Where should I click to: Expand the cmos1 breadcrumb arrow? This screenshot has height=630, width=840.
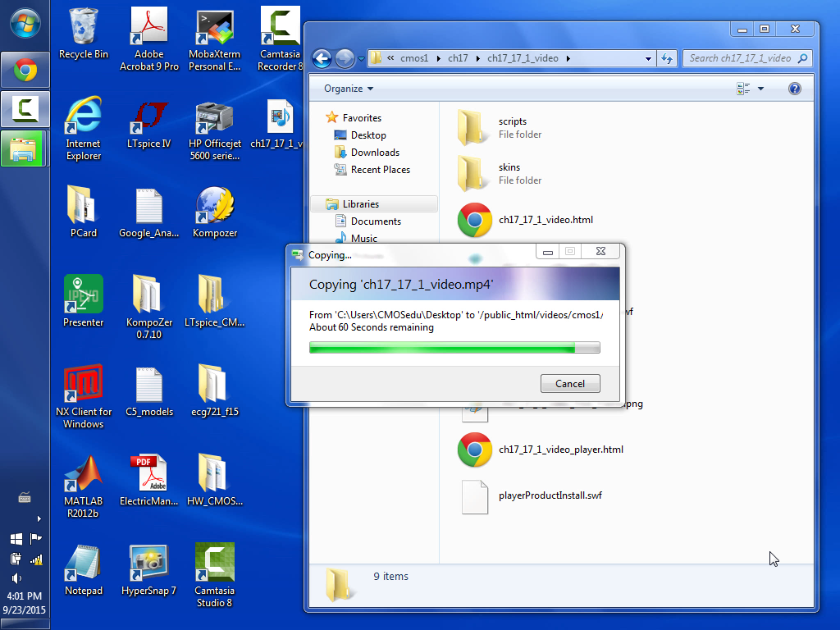(x=438, y=58)
